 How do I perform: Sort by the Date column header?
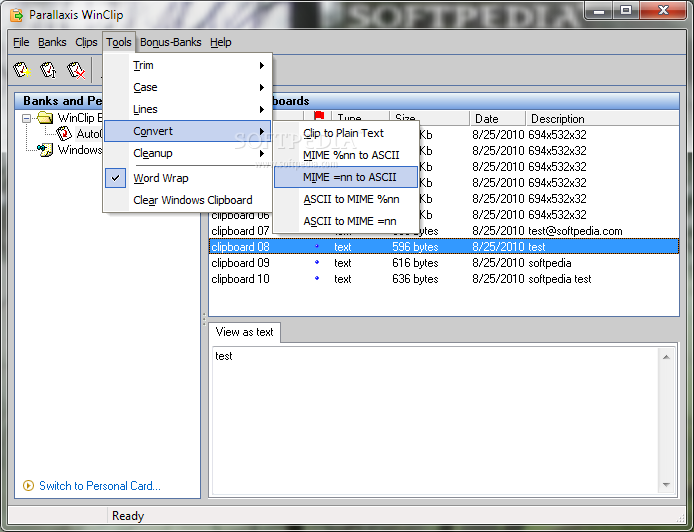point(497,119)
